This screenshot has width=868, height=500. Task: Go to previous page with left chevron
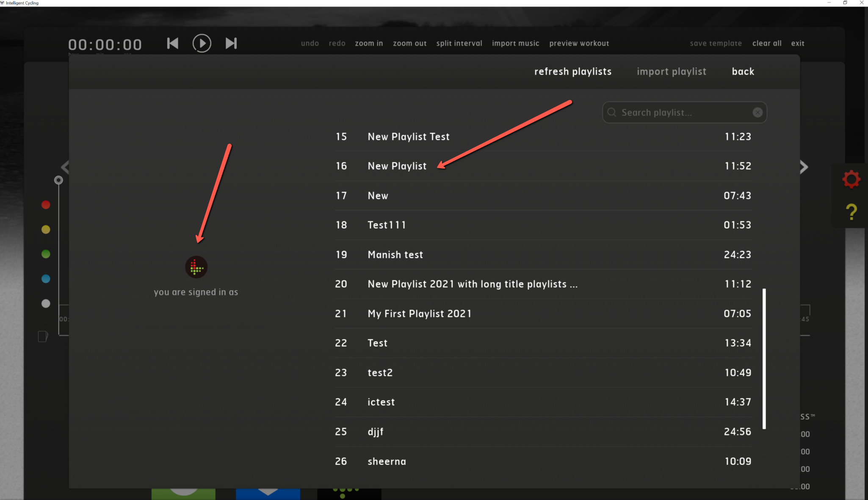coord(65,167)
